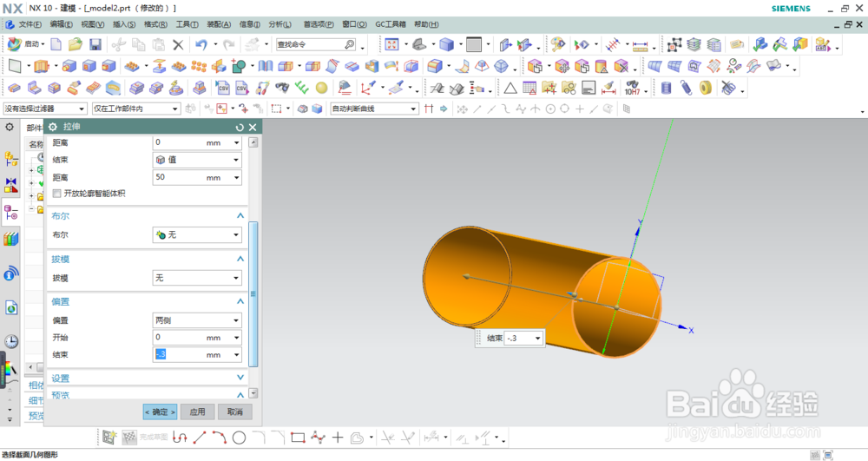Click the 查找命令 command search box
Screen dimensions: 868x461
coord(316,45)
